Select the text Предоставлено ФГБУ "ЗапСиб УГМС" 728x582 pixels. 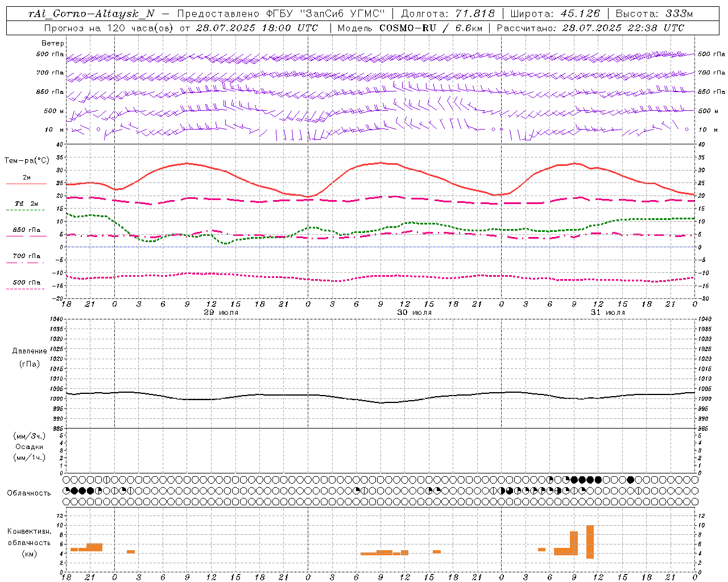coord(281,14)
